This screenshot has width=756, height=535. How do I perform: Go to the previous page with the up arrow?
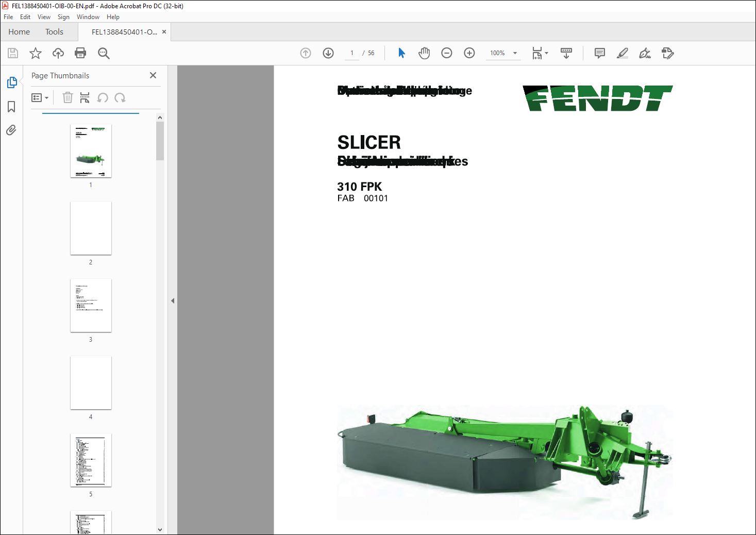306,53
